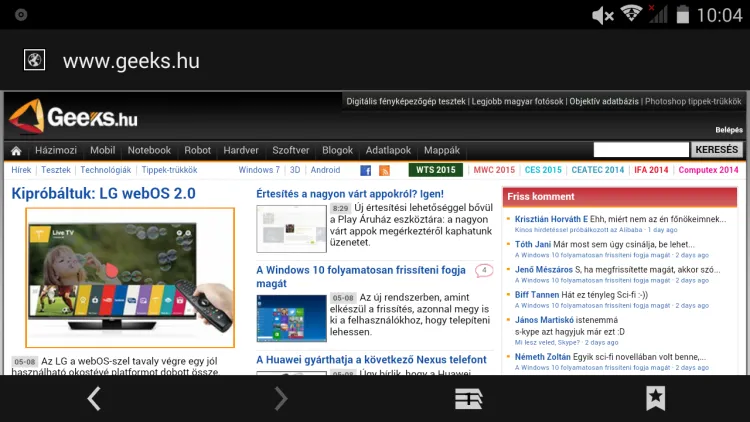
Task: Open the Android link
Action: tap(325, 170)
